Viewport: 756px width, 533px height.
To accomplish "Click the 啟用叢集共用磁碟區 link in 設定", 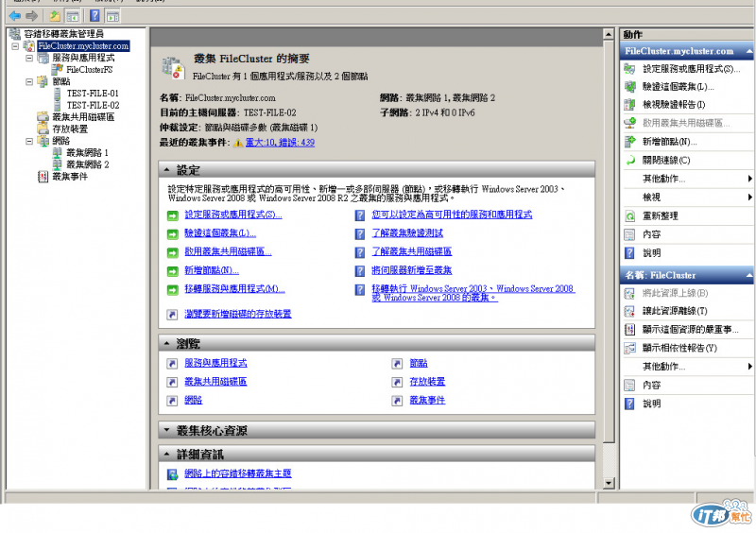I will pyautogui.click(x=228, y=251).
